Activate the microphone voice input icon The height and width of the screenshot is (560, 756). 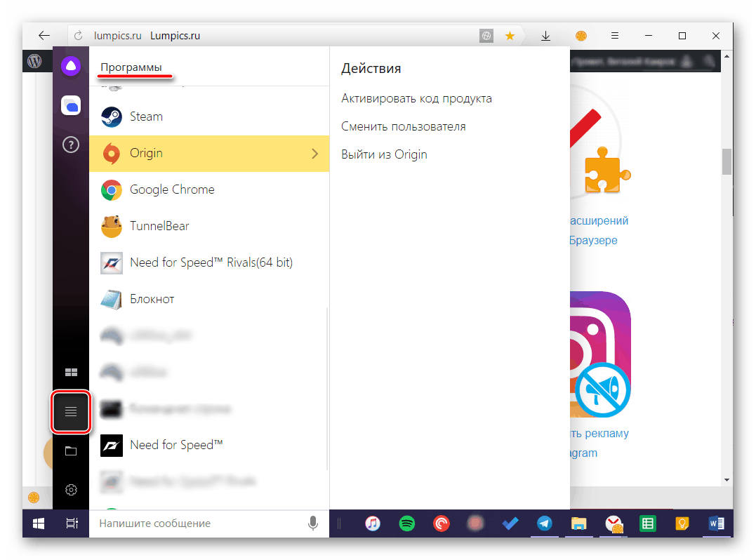pos(313,523)
